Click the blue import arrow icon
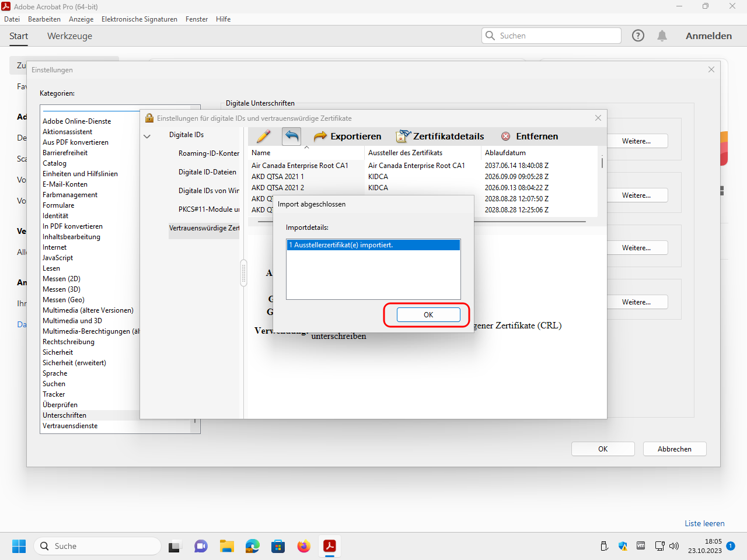Screen dimensions: 747x560 click(292, 136)
